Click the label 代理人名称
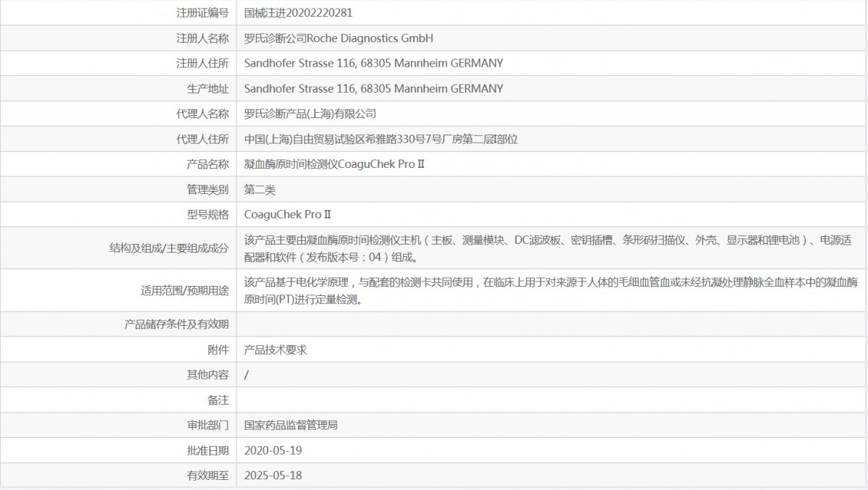The width and height of the screenshot is (868, 490). tap(203, 114)
